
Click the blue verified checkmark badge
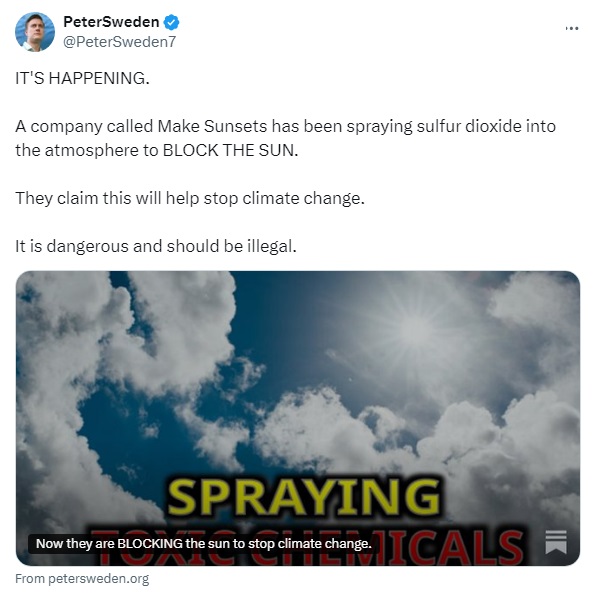[171, 22]
